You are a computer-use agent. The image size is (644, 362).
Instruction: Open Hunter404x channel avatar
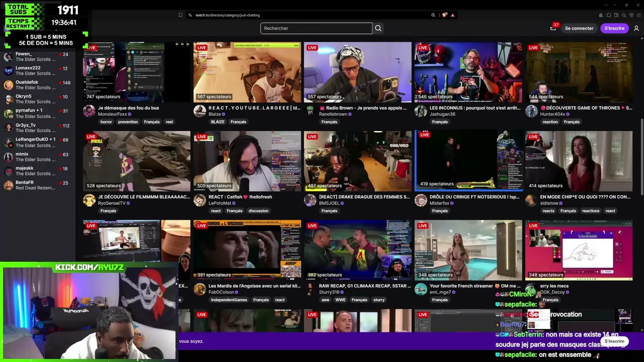coord(531,111)
